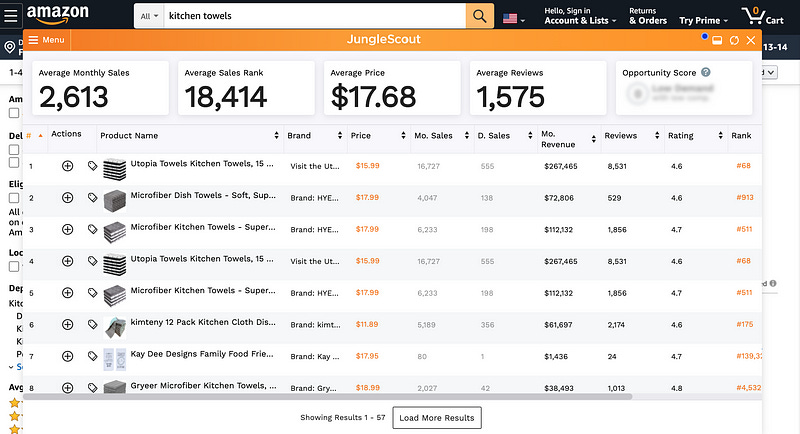The height and width of the screenshot is (434, 800).
Task: Click the delivery location pin icon
Action: coord(10,47)
